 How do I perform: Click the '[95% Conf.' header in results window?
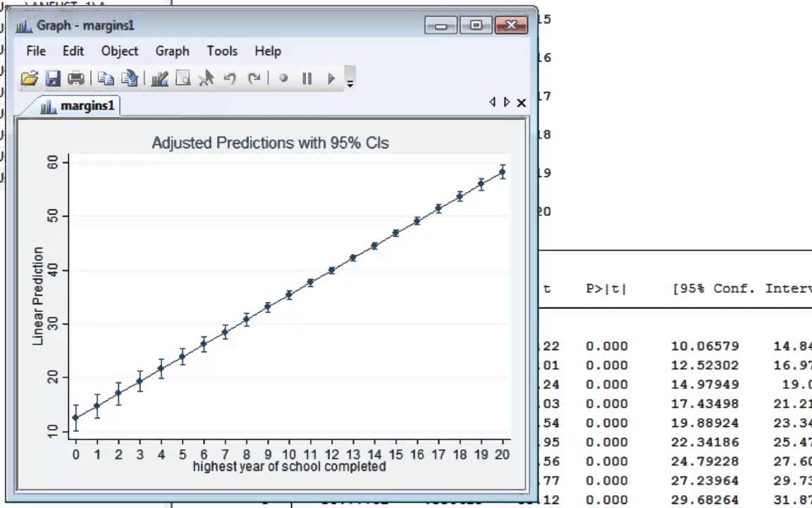click(713, 289)
